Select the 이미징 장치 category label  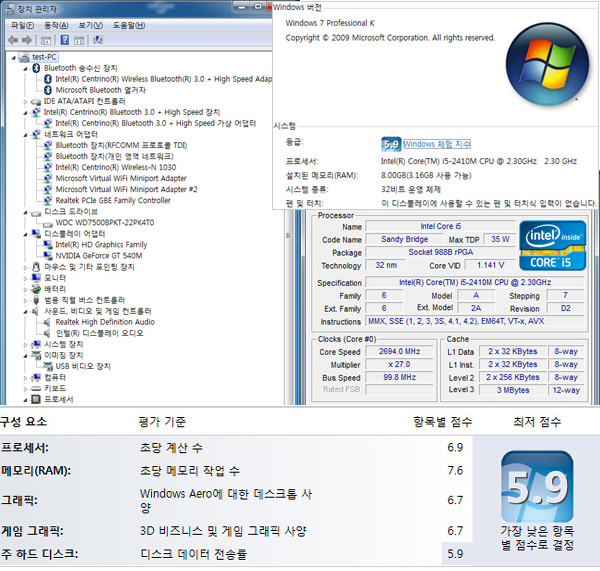(x=64, y=355)
